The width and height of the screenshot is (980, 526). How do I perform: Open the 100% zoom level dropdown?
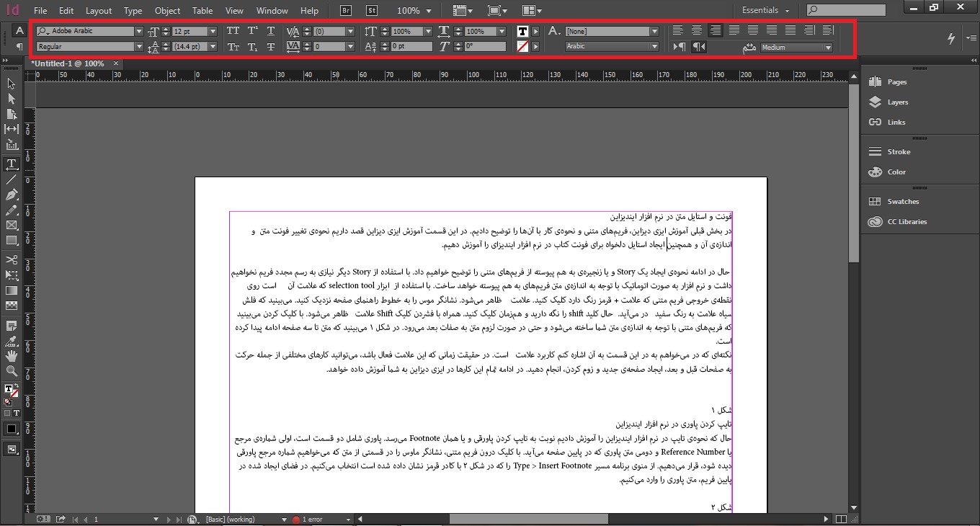pyautogui.click(x=429, y=11)
